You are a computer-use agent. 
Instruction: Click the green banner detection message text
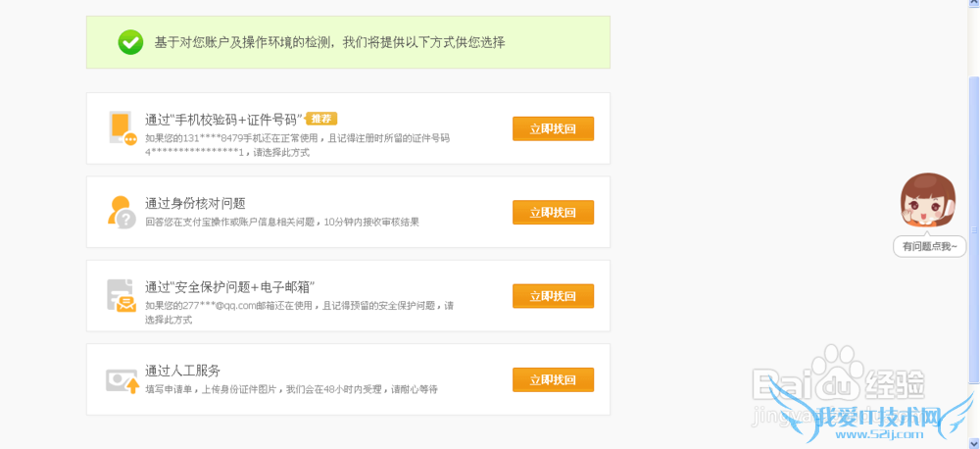pyautogui.click(x=329, y=42)
